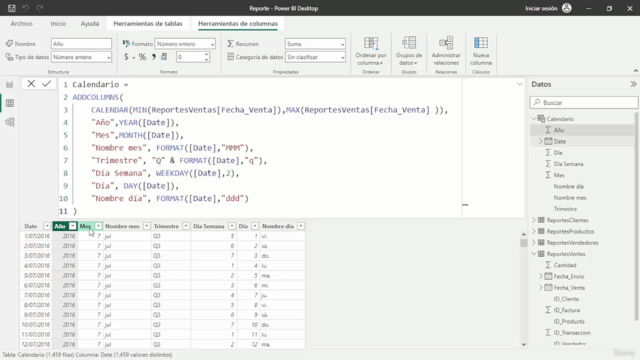Open the currency symbol dropdown arrow
Image resolution: width=640 pixels, height=360 pixels.
[x=133, y=58]
